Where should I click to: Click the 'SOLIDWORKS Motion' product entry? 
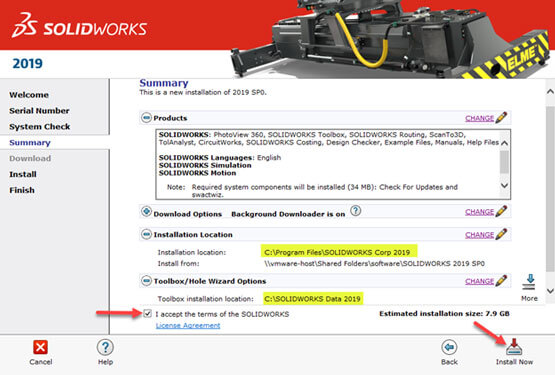click(x=197, y=173)
